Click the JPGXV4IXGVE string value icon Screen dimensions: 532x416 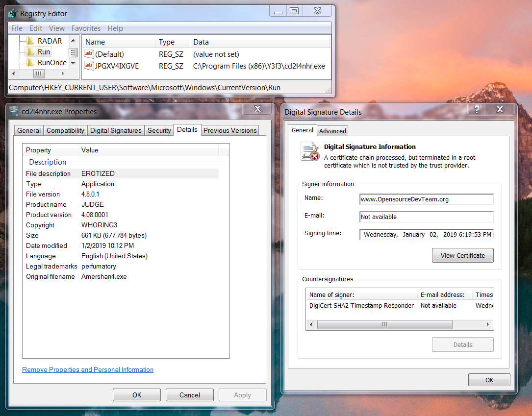[89, 66]
